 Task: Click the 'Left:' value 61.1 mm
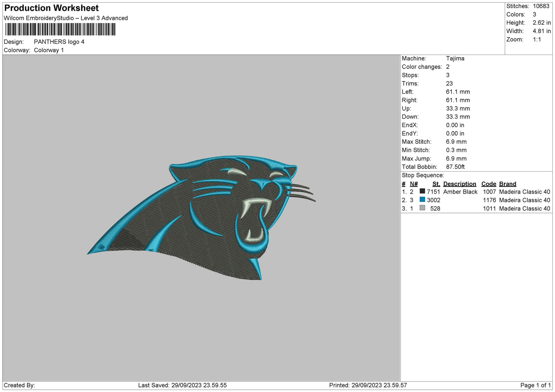click(458, 92)
